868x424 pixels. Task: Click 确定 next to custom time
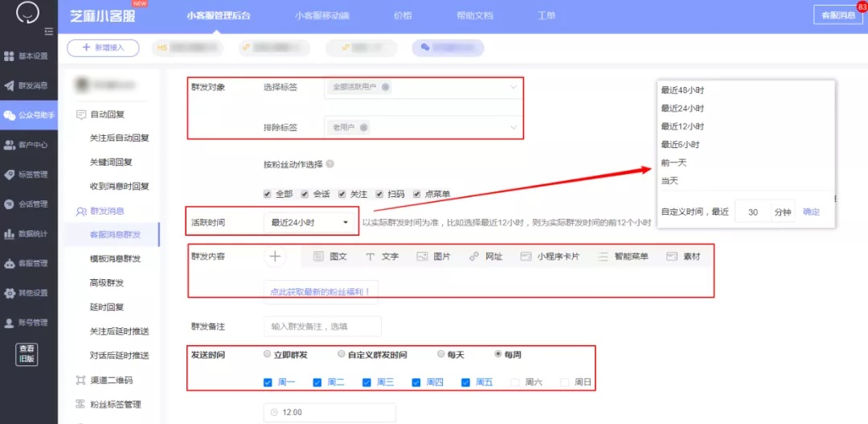click(x=811, y=212)
